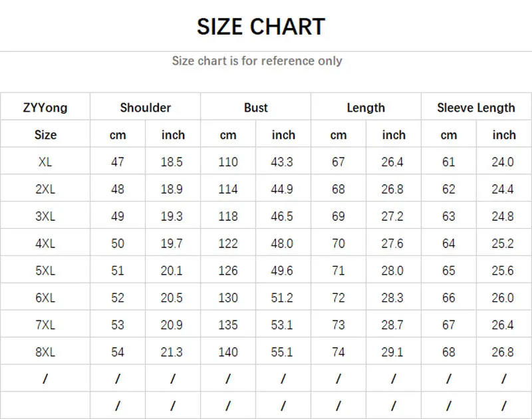Select the XL size row label

click(x=45, y=162)
